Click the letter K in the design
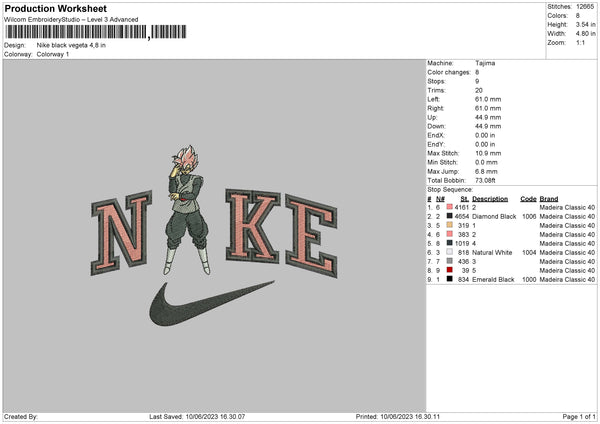Viewport: 600px width, 424px height. (253, 226)
